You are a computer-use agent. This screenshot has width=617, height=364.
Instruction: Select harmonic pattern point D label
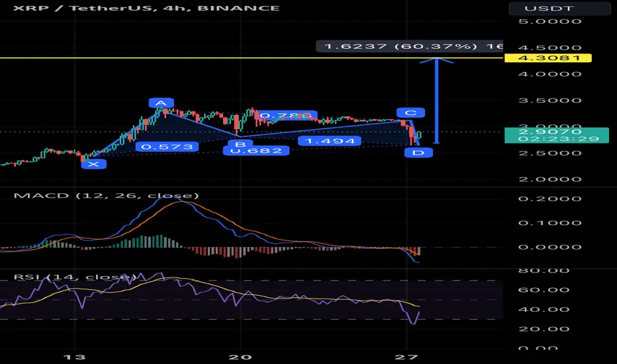point(418,152)
